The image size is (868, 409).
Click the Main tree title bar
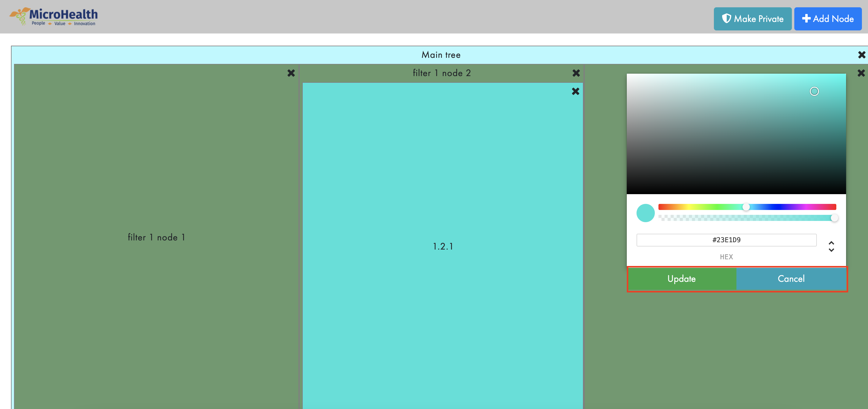441,54
